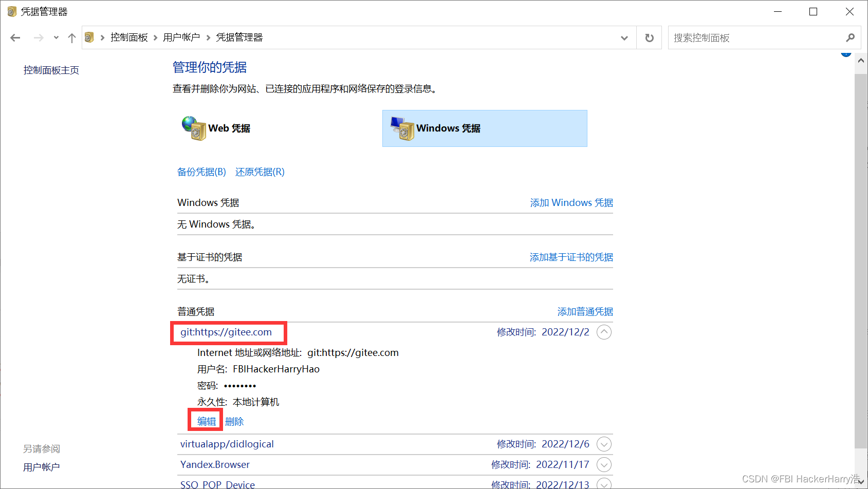Close the 凭据管理器 window
Viewport: 868px width, 489px height.
[849, 11]
